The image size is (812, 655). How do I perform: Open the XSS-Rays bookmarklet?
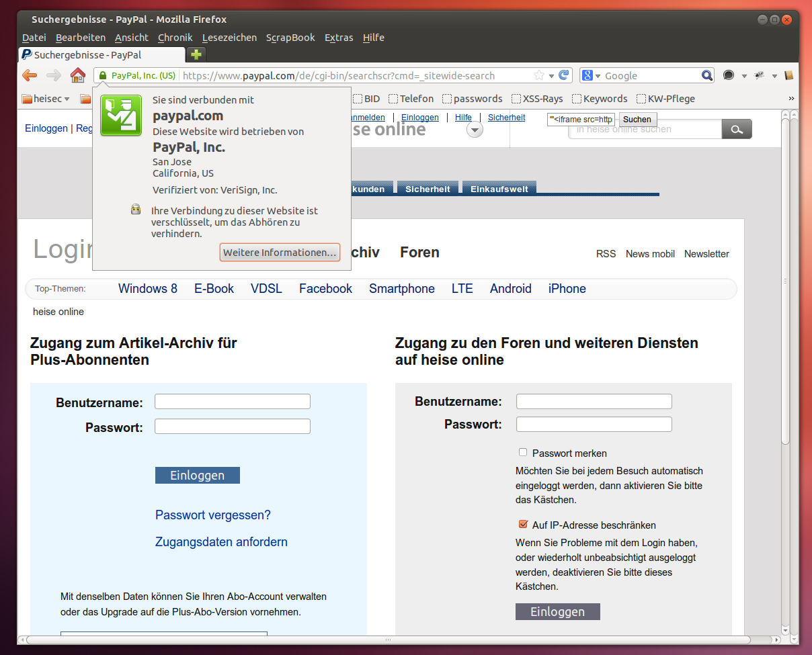[537, 99]
